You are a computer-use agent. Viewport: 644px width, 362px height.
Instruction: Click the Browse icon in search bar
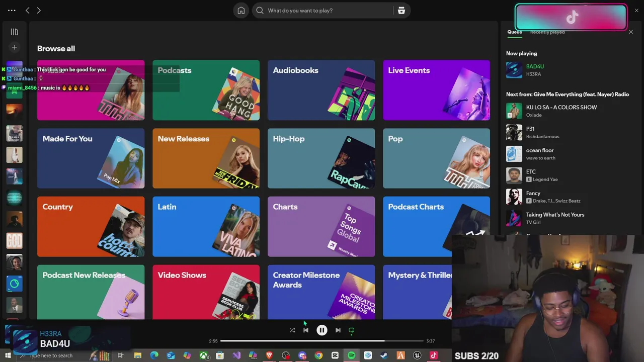click(x=401, y=11)
